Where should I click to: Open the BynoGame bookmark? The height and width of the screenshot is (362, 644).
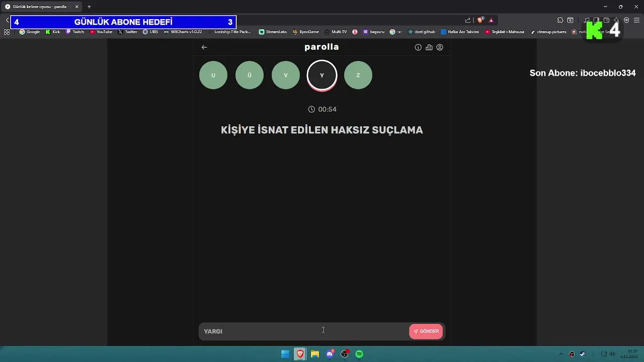coord(305,32)
